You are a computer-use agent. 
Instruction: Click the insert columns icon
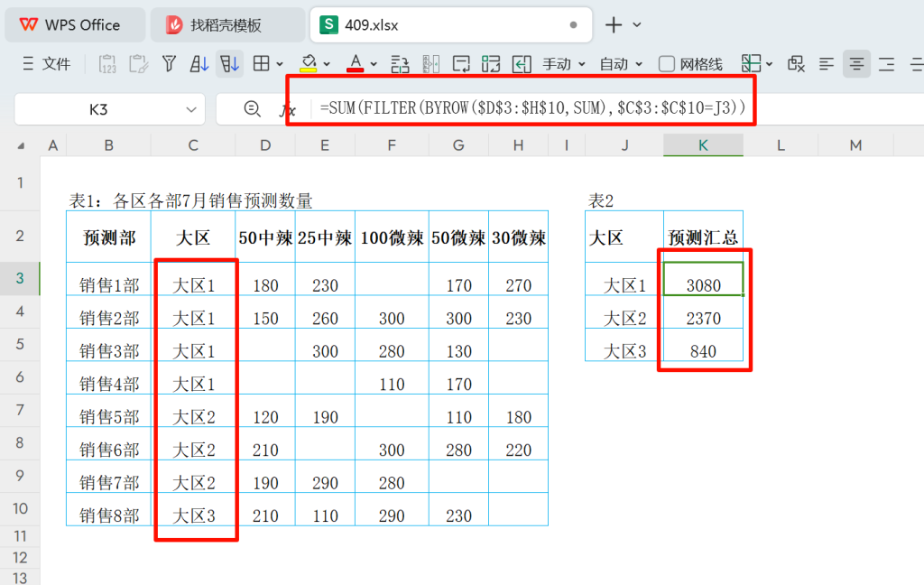[x=430, y=64]
